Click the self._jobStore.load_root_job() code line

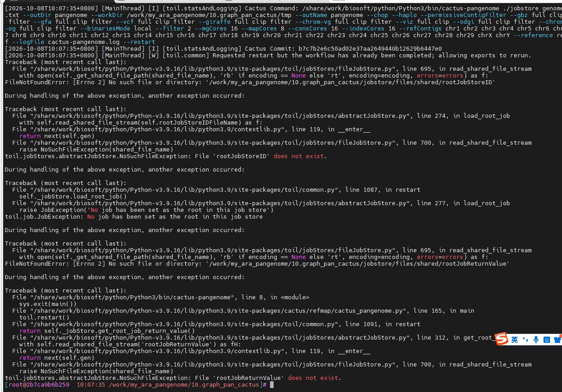coord(73,197)
